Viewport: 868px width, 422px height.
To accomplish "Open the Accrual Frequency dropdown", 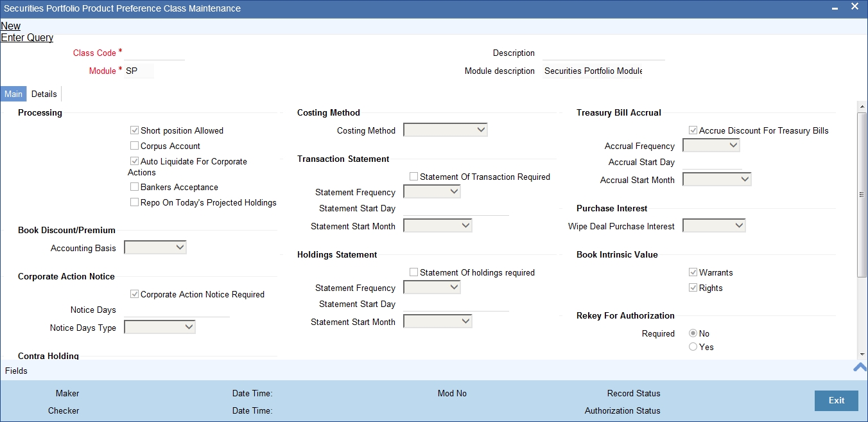I will coord(711,146).
